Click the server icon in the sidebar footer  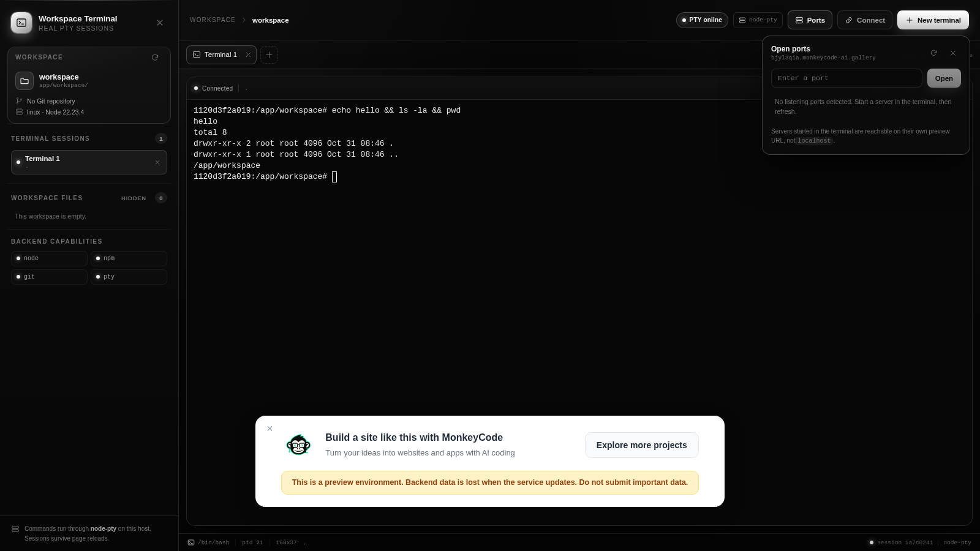[x=15, y=529]
